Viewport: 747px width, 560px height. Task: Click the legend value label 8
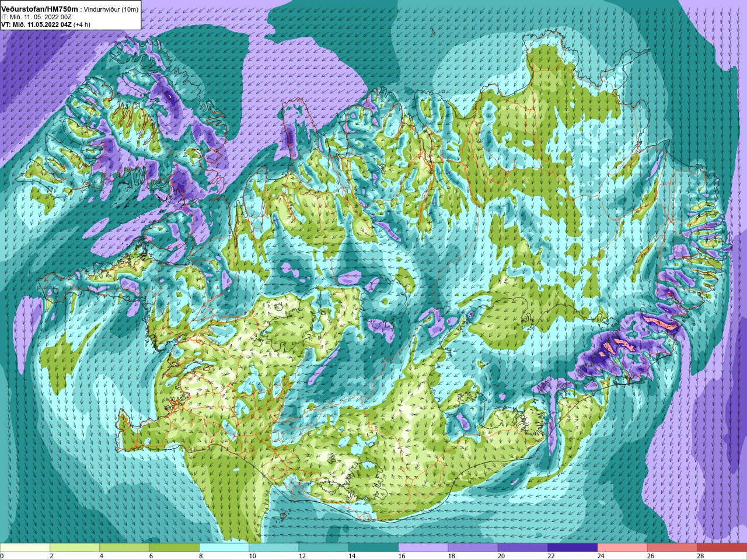201,556
